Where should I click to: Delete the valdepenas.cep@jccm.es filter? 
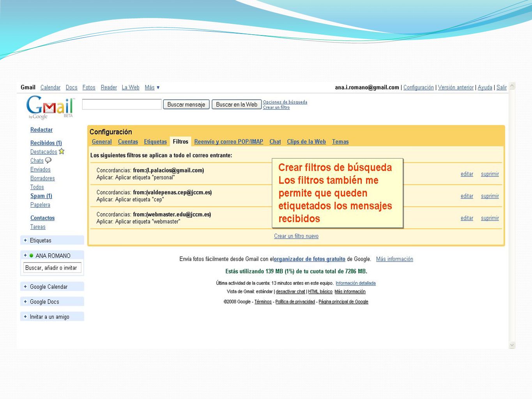coord(490,196)
